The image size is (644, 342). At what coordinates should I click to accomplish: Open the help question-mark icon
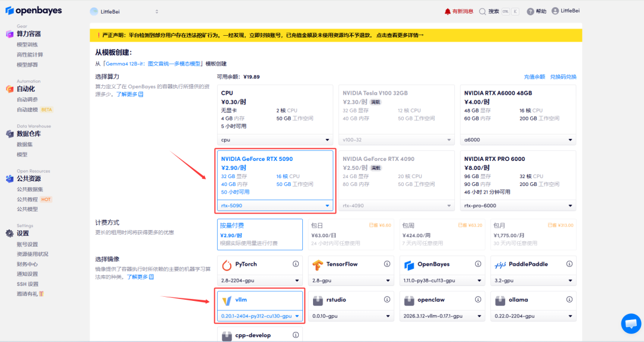[x=531, y=11]
